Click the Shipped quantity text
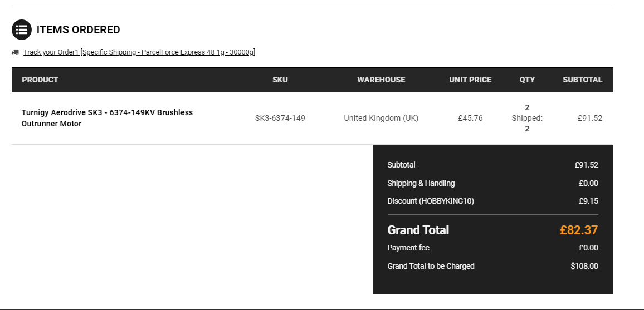 (527, 118)
